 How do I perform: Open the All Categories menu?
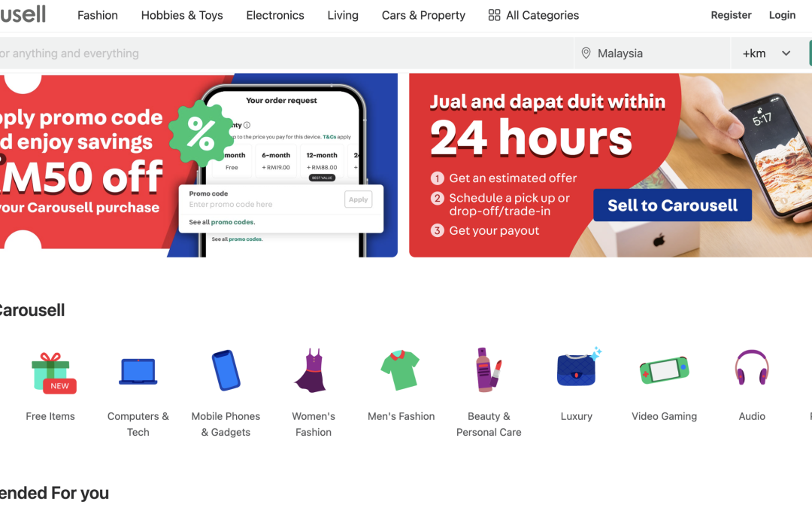click(533, 15)
